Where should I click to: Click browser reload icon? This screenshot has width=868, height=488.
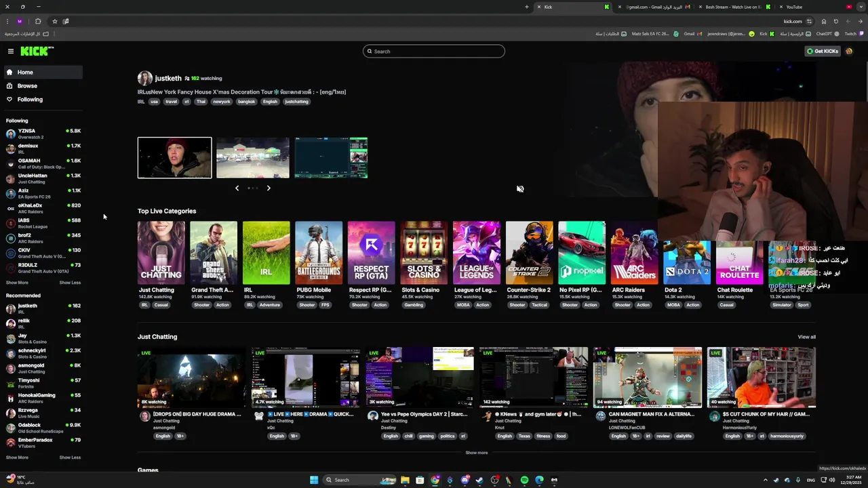(836, 21)
